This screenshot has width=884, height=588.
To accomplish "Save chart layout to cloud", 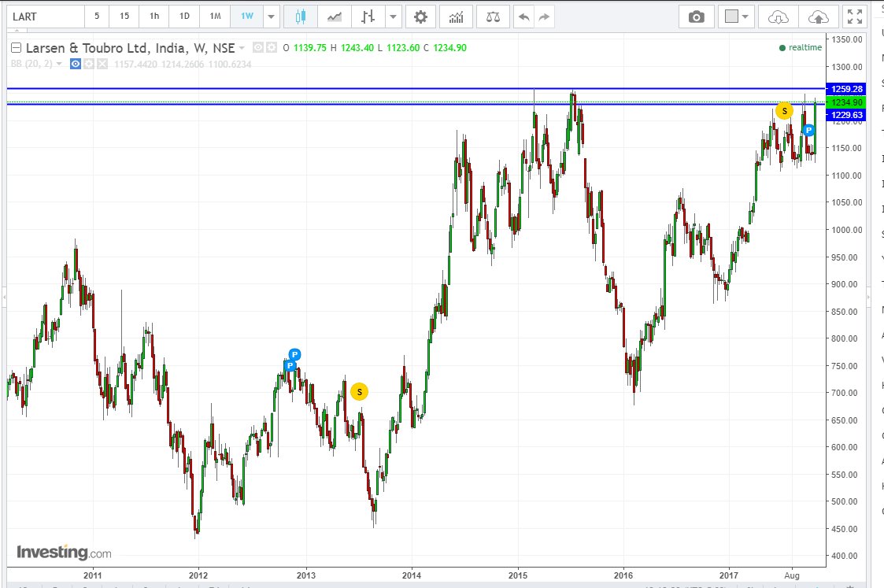I will (x=818, y=17).
